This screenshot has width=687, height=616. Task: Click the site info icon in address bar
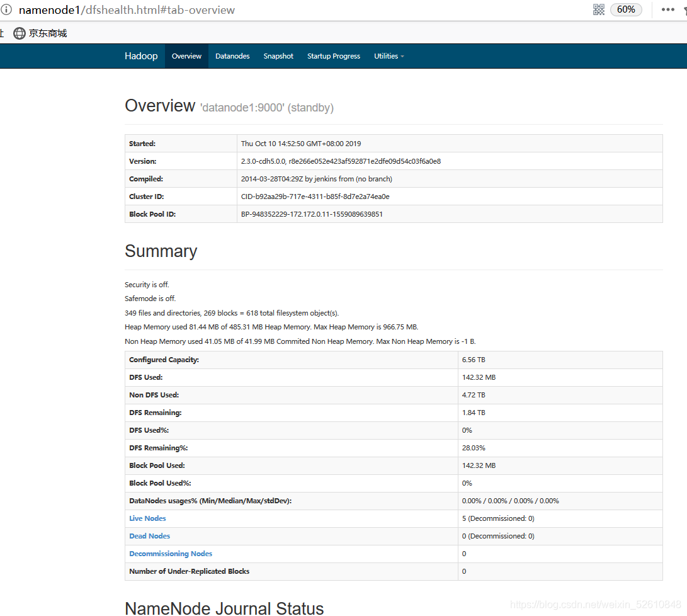point(6,9)
